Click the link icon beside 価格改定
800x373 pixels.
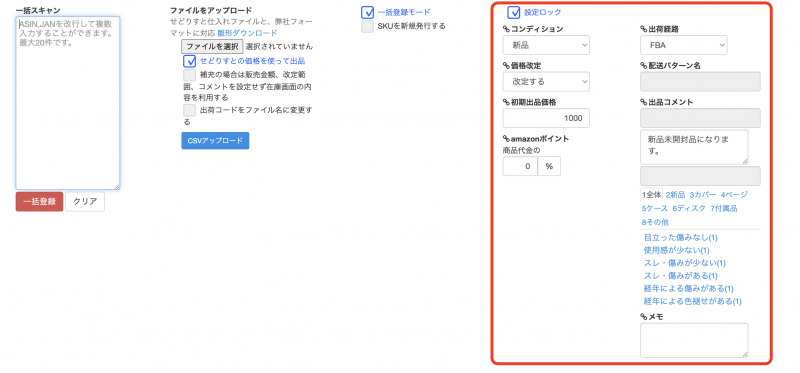[506, 65]
